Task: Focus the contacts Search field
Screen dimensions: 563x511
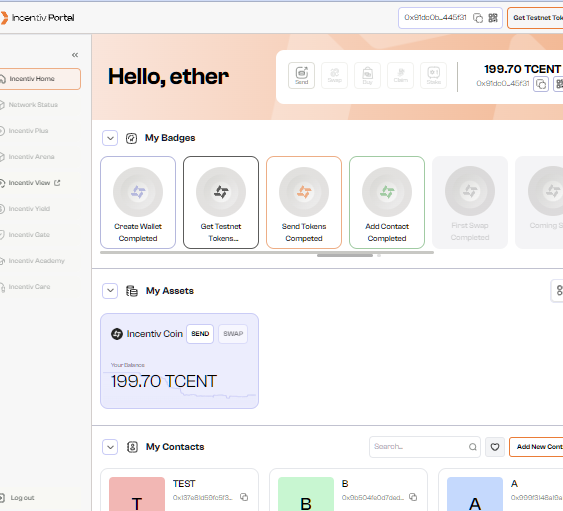Action: [425, 447]
